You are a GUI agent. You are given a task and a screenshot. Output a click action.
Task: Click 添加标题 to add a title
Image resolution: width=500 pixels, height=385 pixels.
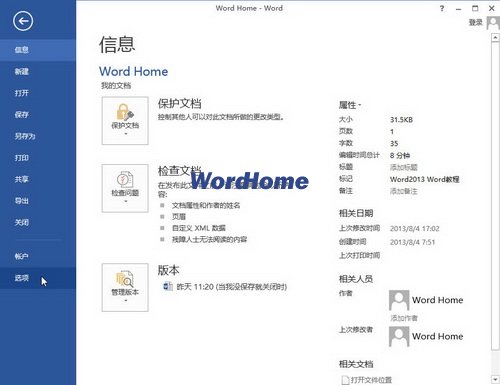[404, 167]
